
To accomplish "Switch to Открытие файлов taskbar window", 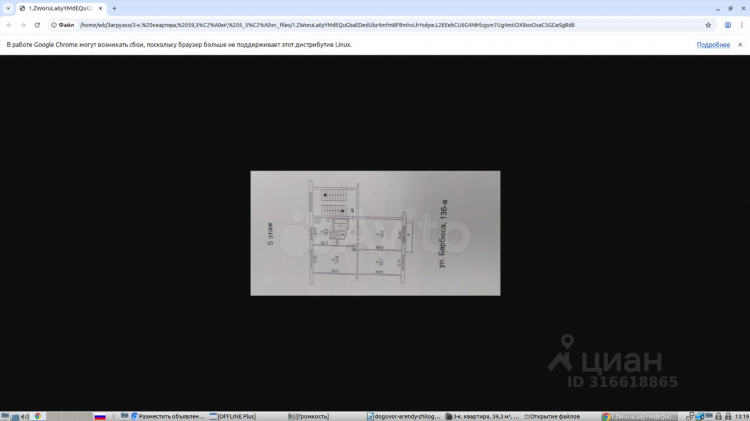I will coord(552,417).
